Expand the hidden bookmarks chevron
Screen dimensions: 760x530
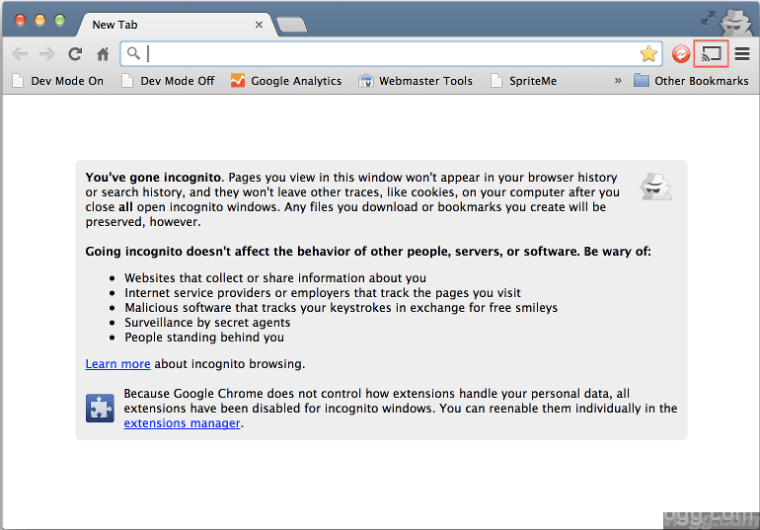(618, 80)
